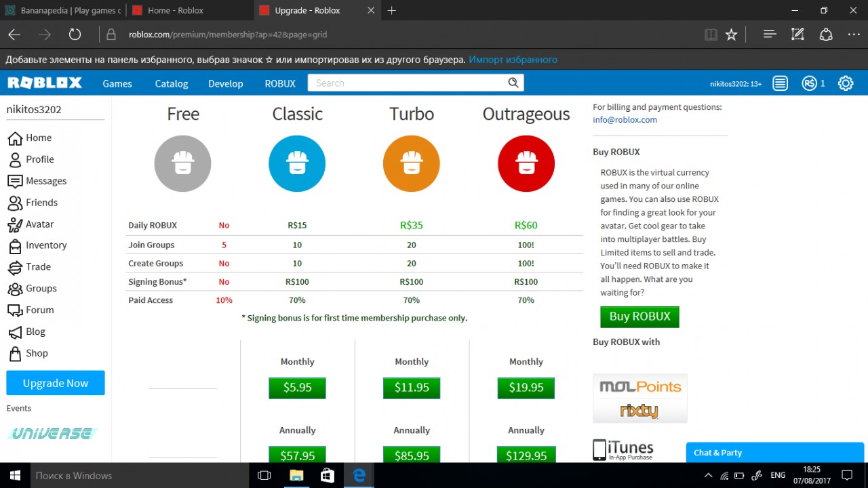Click the Roblox logo in the header
Screen dimensions: 868x488
[x=45, y=83]
